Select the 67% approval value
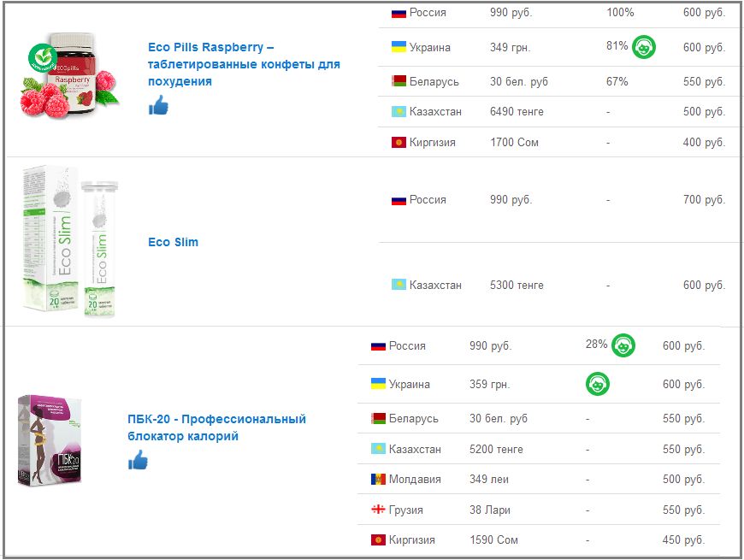 (x=617, y=81)
